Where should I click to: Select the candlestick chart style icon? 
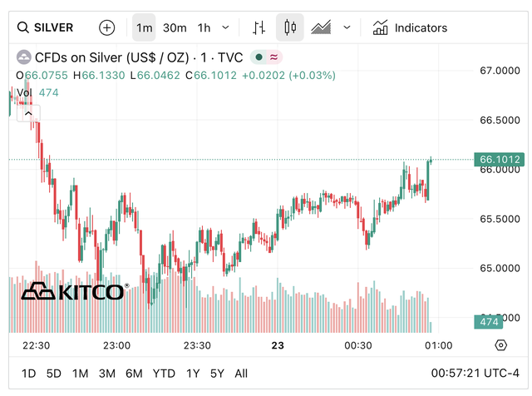289,27
